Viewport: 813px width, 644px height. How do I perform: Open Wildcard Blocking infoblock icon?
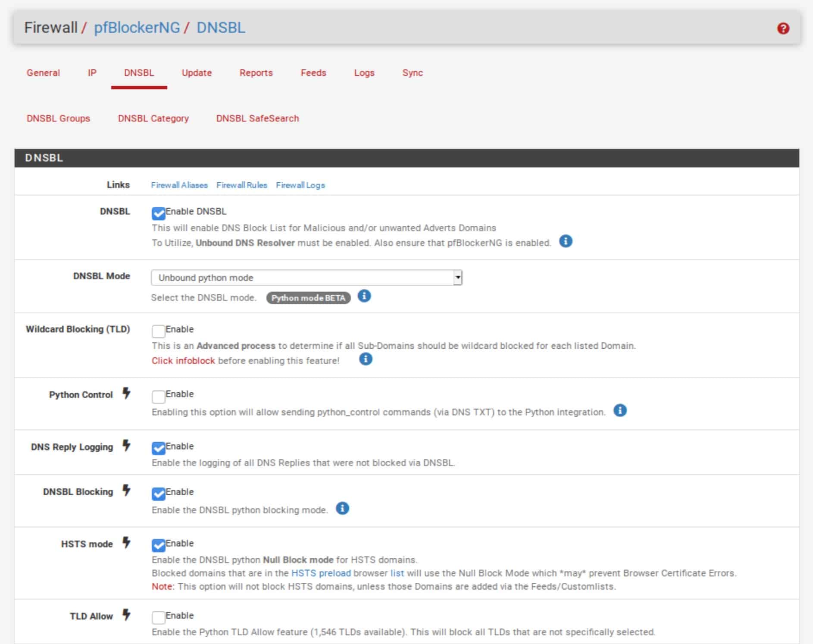click(x=366, y=359)
